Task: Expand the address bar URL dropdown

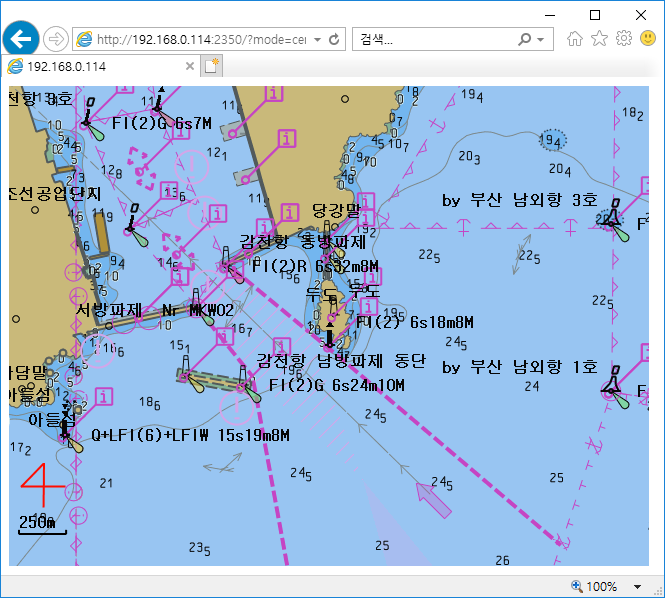Action: (x=317, y=40)
